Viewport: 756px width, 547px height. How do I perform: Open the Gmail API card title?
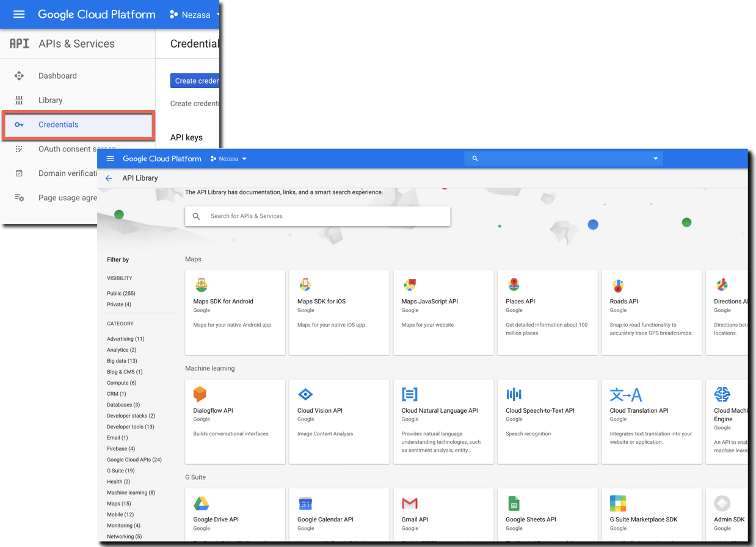point(415,520)
